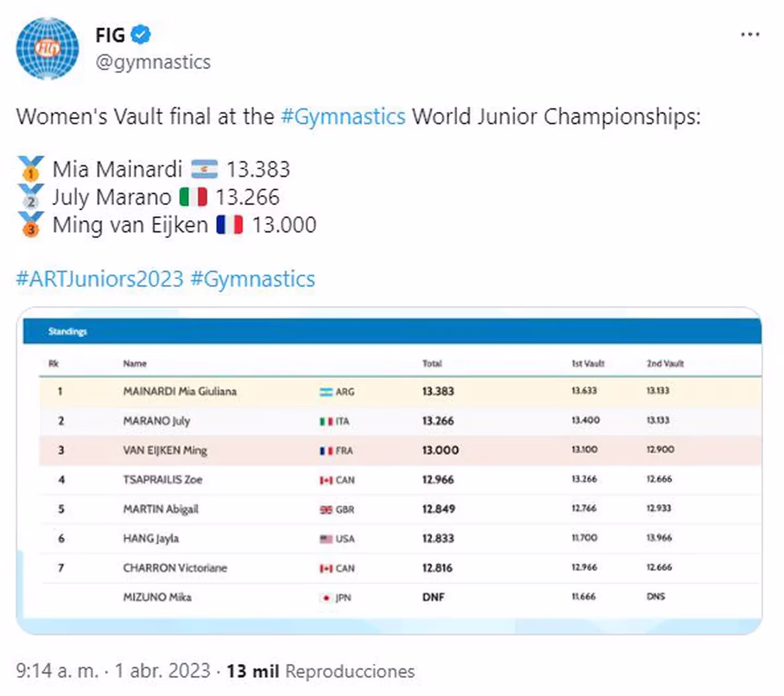The image size is (784, 696).
Task: Click the France flag emoji in tweet text
Action: click(x=229, y=225)
